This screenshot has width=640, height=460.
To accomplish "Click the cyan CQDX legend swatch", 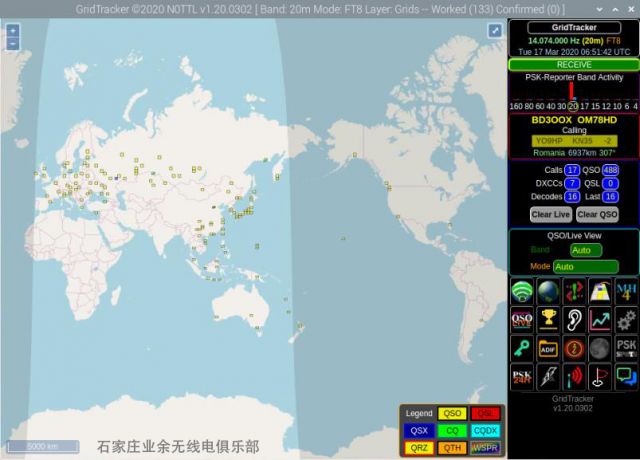I will point(485,431).
